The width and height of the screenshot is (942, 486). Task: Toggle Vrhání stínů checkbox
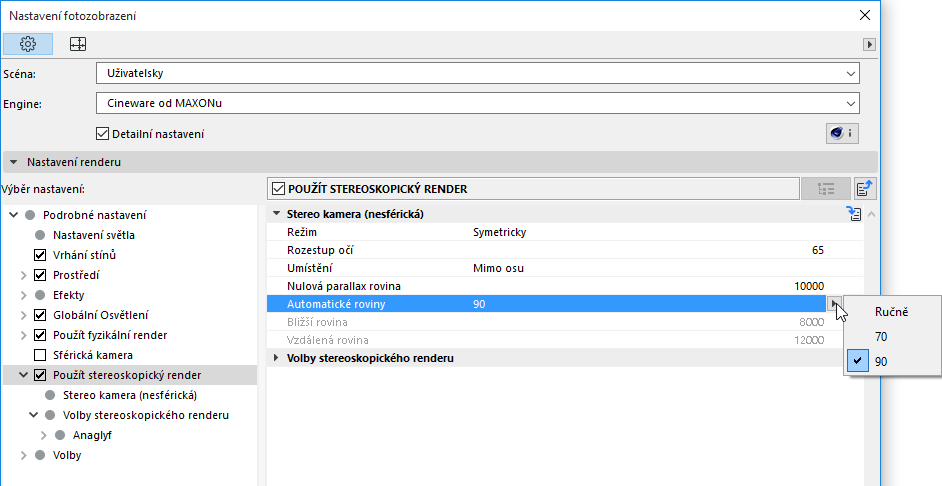(40, 255)
